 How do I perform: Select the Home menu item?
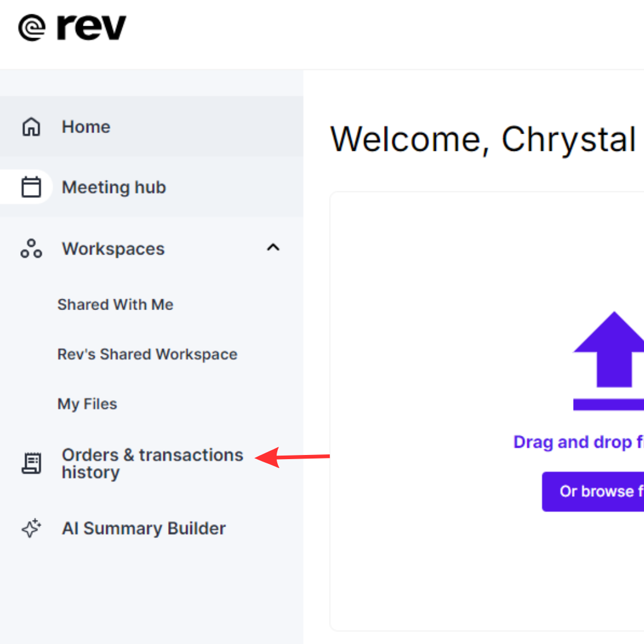coord(151,126)
